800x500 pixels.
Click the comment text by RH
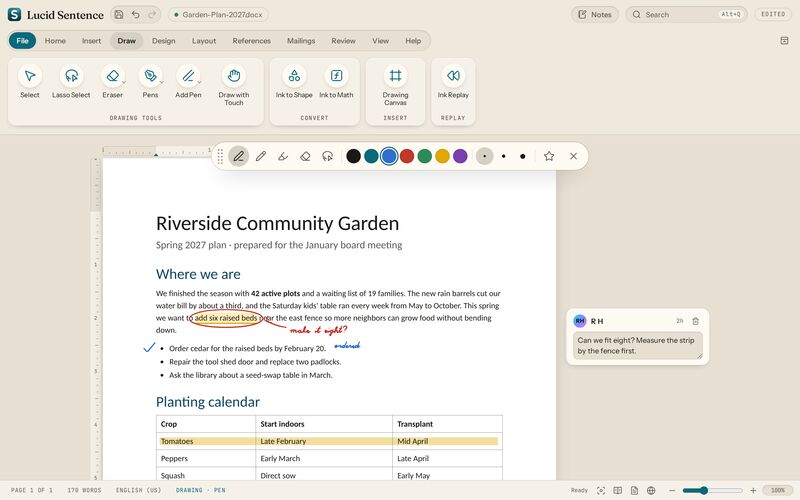637,345
